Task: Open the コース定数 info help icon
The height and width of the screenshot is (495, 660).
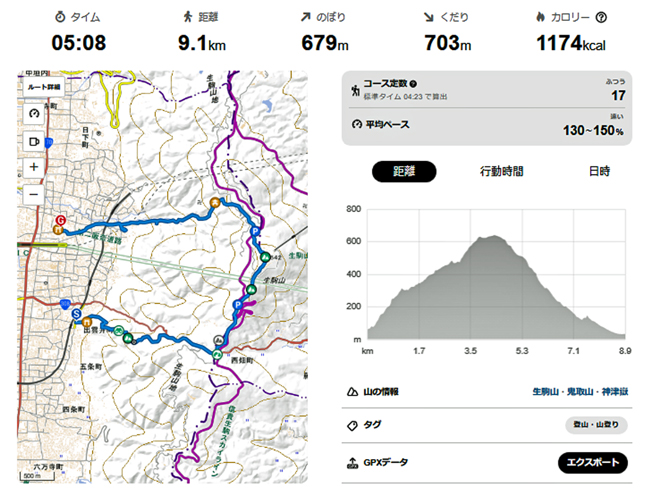Action: click(413, 84)
